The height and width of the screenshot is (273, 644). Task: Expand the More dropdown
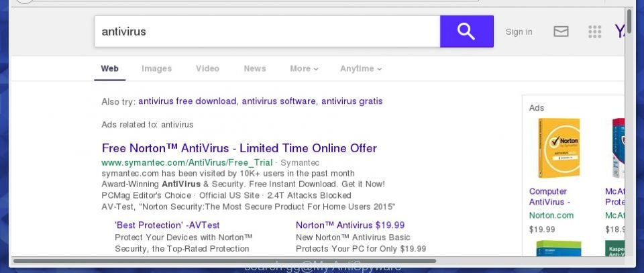click(304, 68)
